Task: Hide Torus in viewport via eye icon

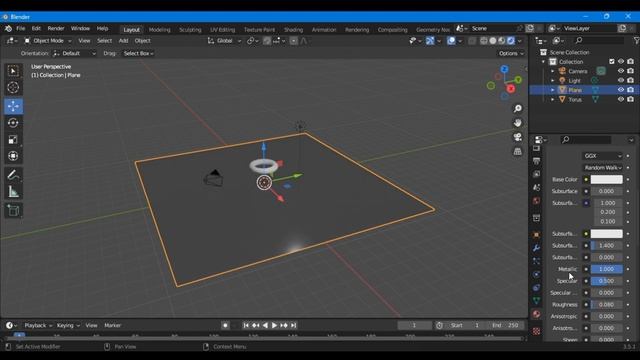Action: 621,99
